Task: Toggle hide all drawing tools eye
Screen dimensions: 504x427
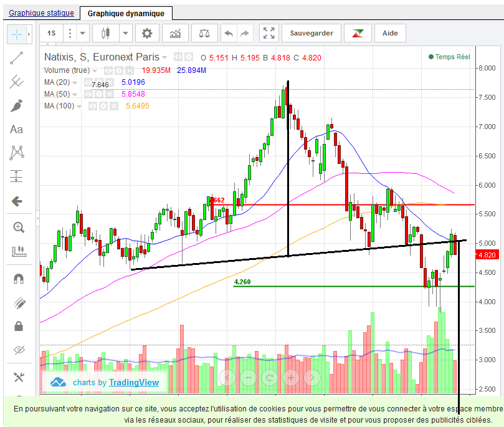Action: pos(19,350)
